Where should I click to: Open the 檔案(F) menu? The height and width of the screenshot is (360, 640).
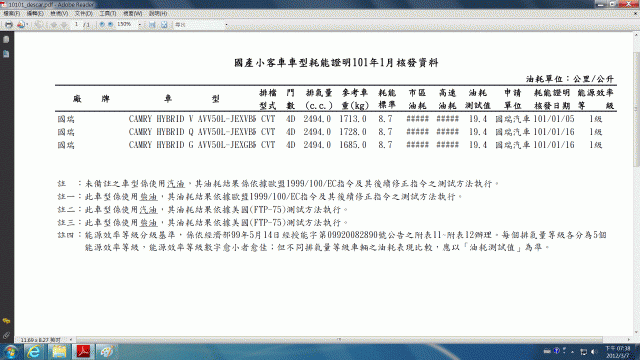click(x=11, y=13)
